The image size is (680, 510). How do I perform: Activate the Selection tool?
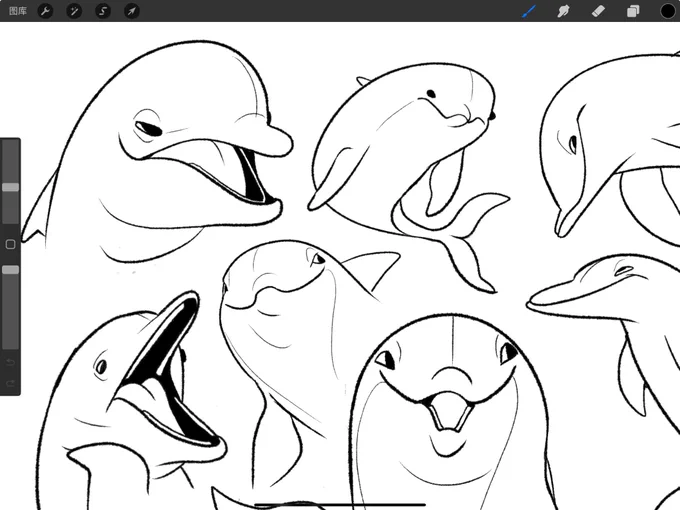pos(103,11)
